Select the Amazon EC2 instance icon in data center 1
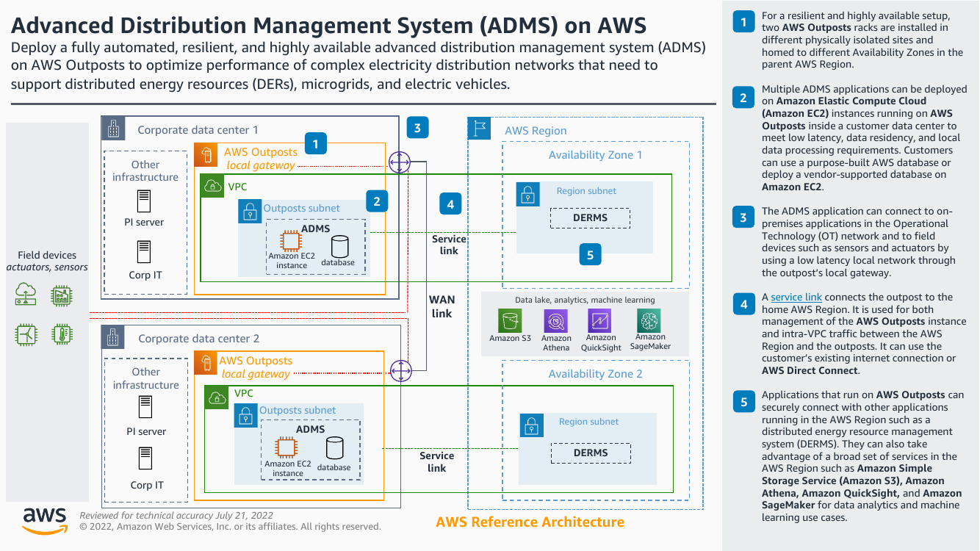980x551 pixels. coord(289,240)
